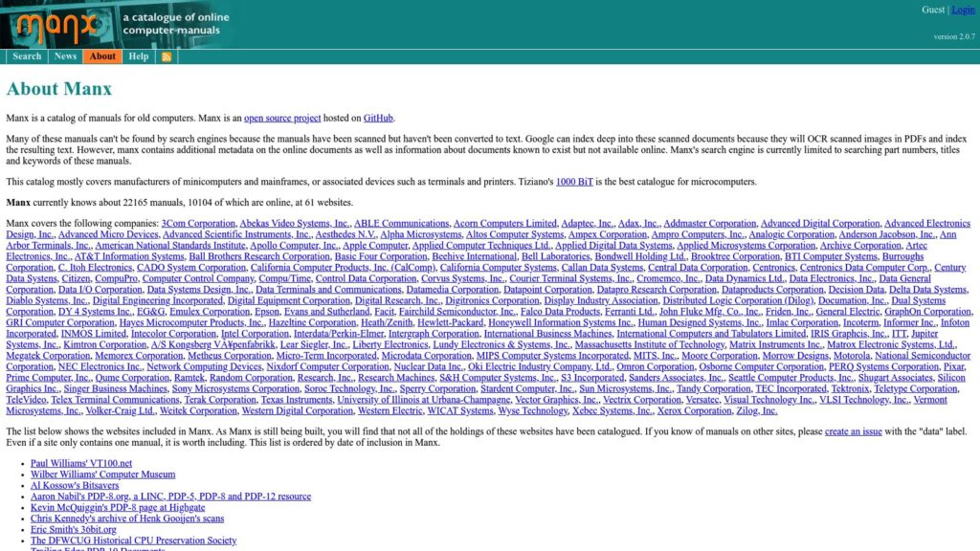Open the Research Machines link
Screen dimensions: 980x551
[x=396, y=378]
